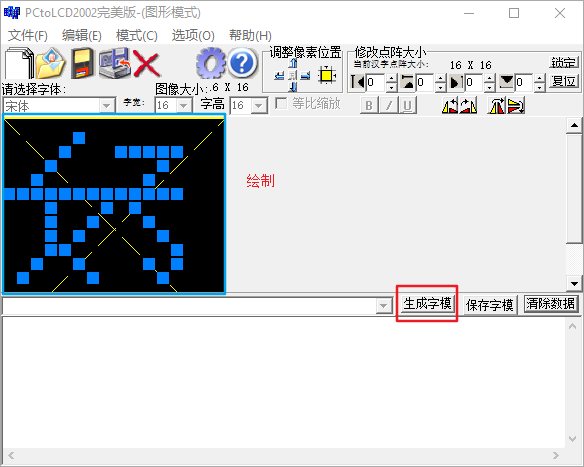Click the 保存字模 button
Viewport: 584px width, 467px height.
click(x=489, y=305)
